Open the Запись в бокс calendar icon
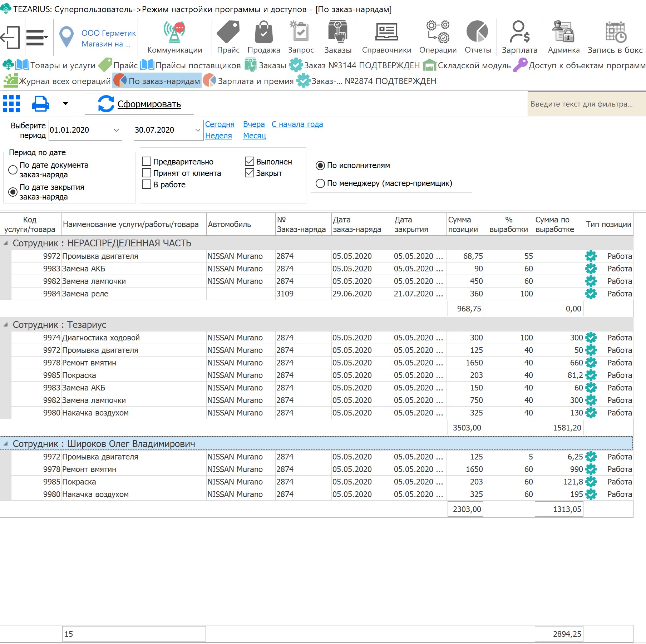The height and width of the screenshot is (644, 646). (615, 32)
